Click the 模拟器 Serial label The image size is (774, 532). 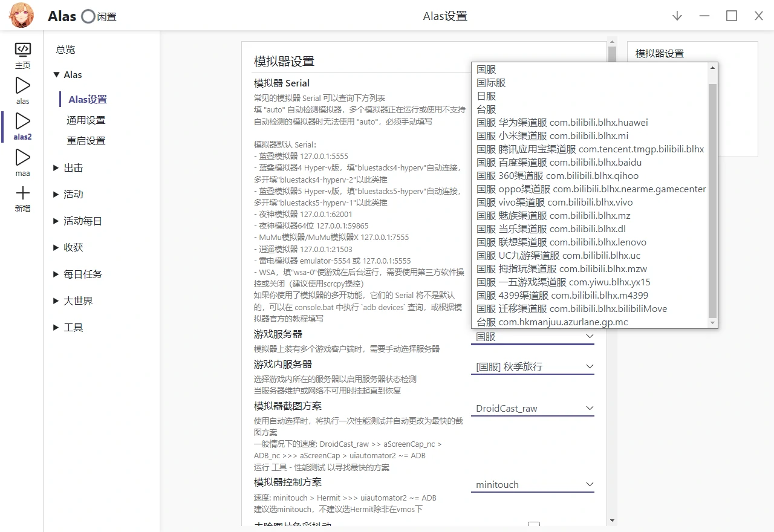click(282, 83)
